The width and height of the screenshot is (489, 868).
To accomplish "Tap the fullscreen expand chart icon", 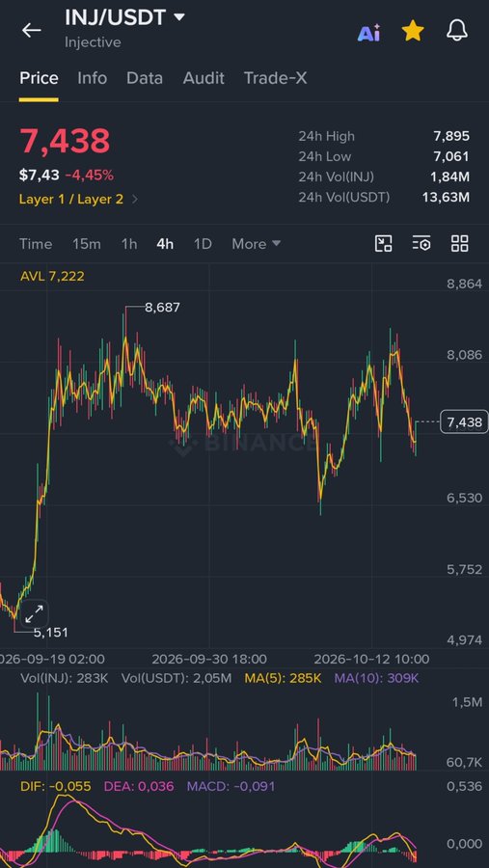I will (x=35, y=614).
